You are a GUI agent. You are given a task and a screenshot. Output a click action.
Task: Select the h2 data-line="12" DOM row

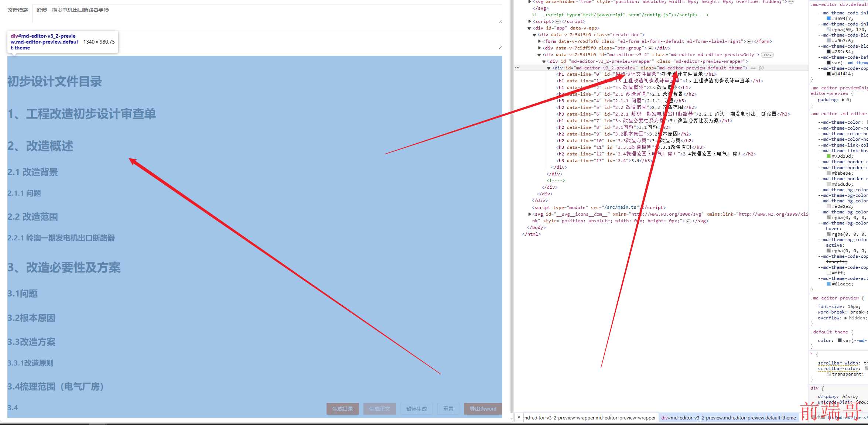pyautogui.click(x=656, y=154)
